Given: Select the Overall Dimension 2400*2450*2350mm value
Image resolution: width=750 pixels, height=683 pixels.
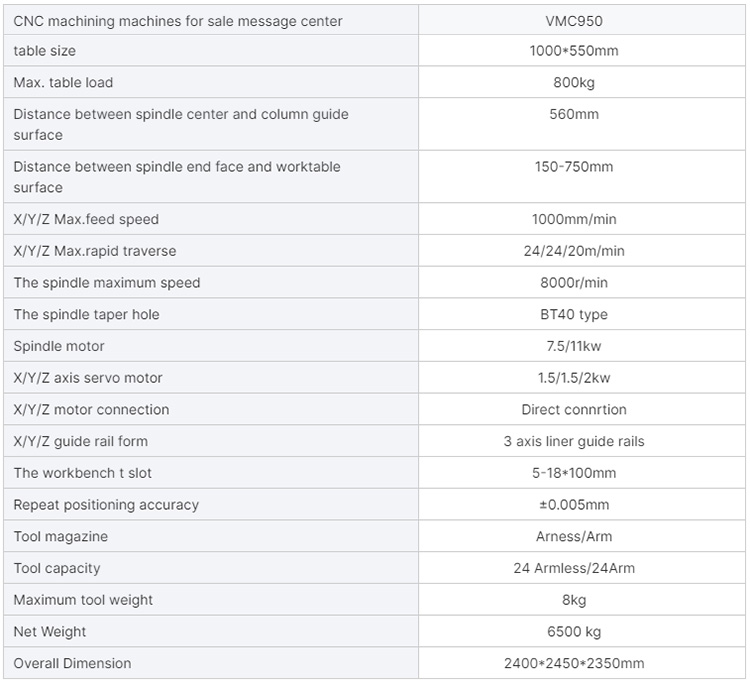Looking at the screenshot, I should click(574, 663).
